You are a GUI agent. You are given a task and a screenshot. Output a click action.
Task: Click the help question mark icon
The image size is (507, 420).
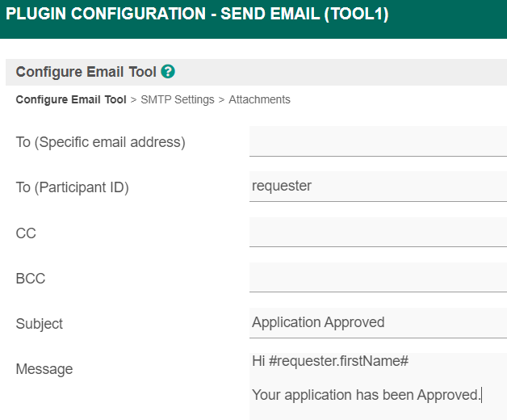[168, 72]
